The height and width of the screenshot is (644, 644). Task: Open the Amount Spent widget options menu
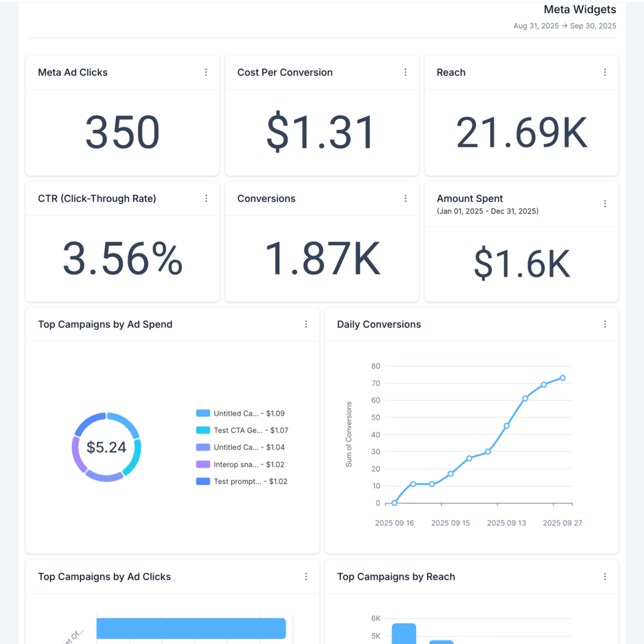pyautogui.click(x=605, y=204)
